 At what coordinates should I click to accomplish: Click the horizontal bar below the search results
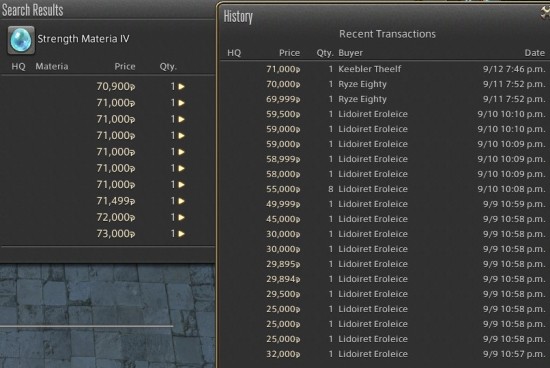click(86, 326)
